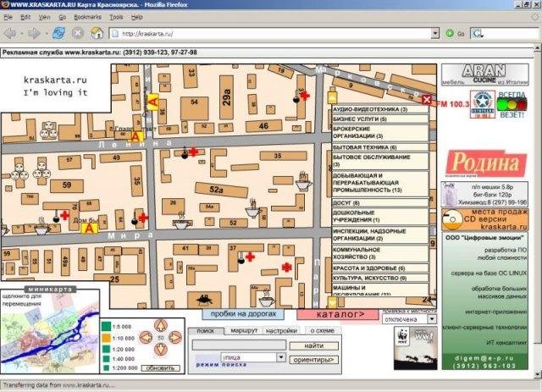Click the Firefox Forward arrow

34,33
